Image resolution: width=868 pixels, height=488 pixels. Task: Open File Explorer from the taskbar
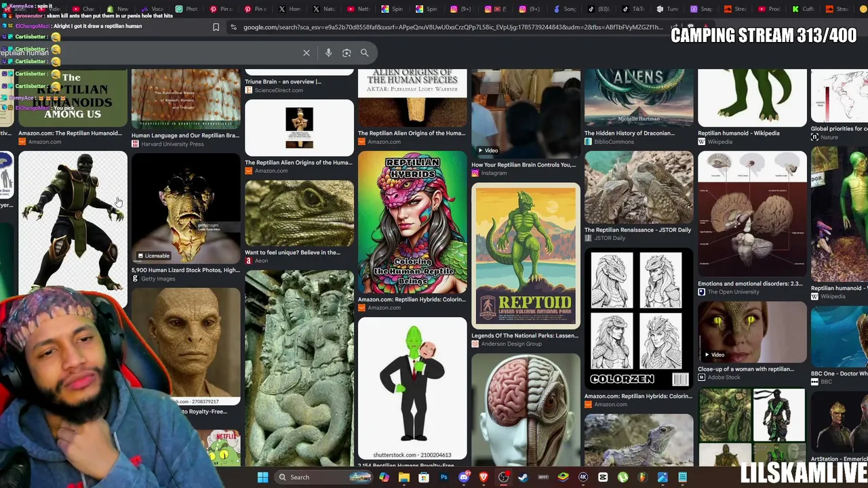[x=404, y=477]
